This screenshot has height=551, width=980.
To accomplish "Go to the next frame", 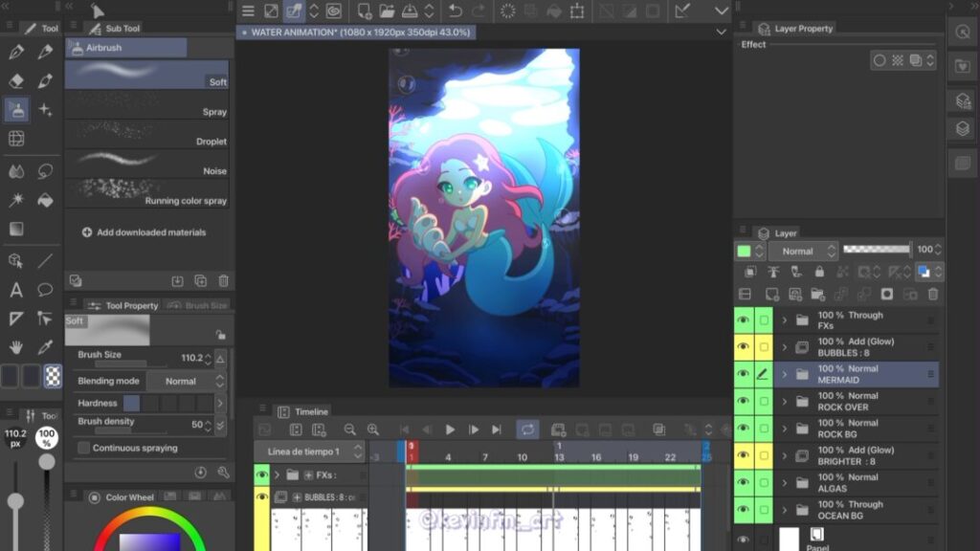I will click(473, 430).
